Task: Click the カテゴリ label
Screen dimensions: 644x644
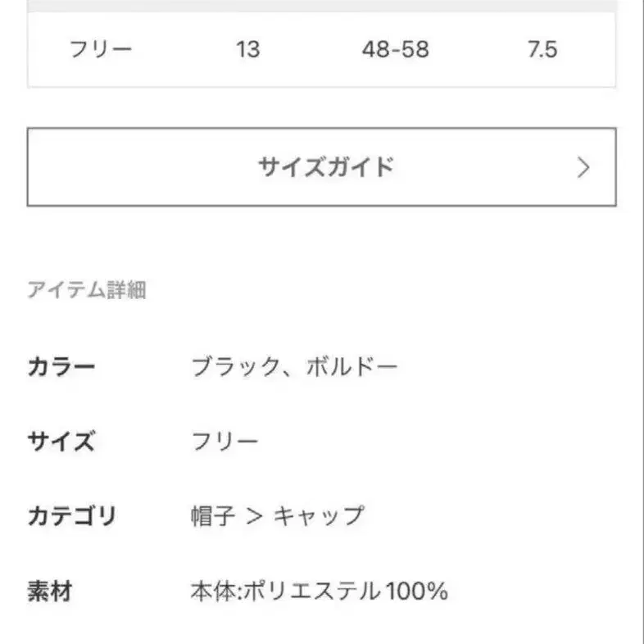Action: [x=72, y=516]
